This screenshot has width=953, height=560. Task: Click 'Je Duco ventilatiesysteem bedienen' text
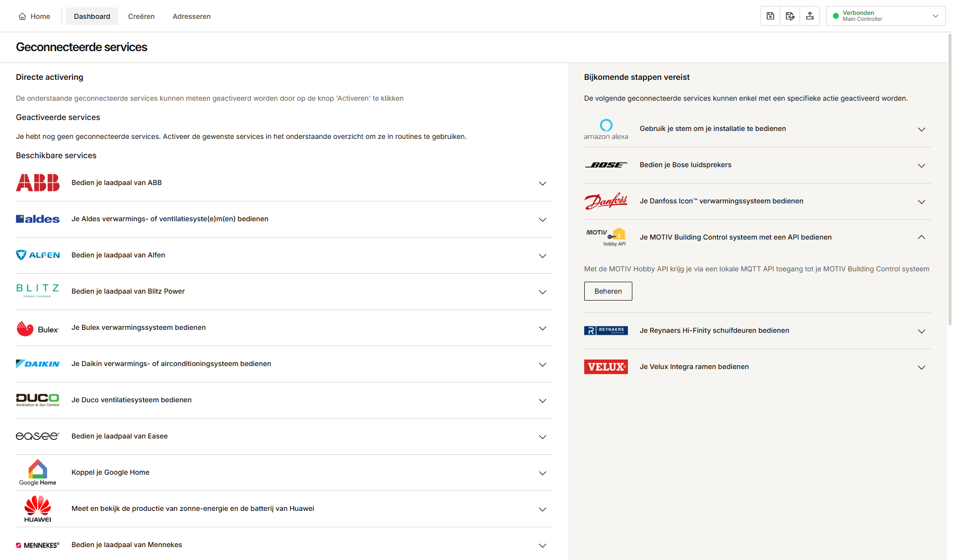point(132,400)
